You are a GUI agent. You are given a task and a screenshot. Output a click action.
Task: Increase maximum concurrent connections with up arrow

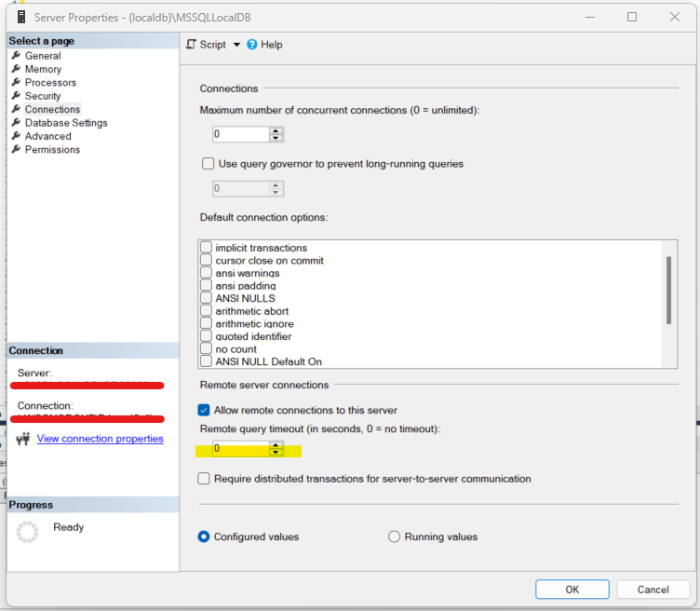[276, 131]
